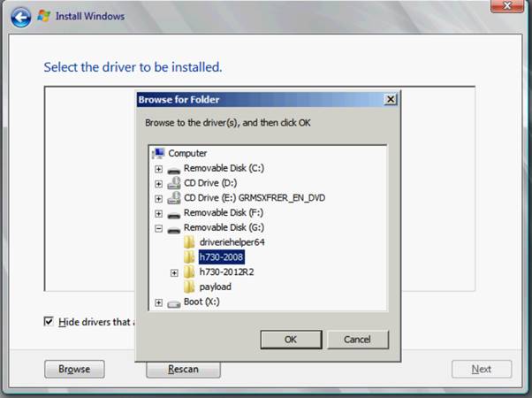This screenshot has width=532, height=398.
Task: Click the Rescan button
Action: point(183,369)
